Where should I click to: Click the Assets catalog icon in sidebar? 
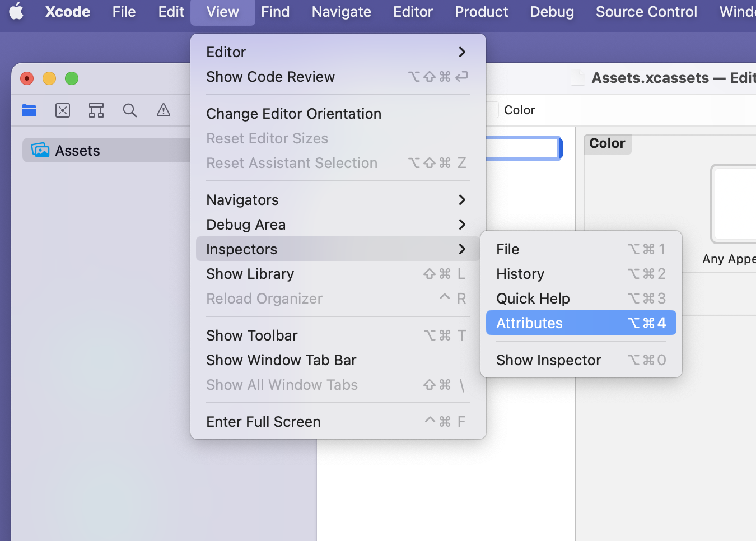pyautogui.click(x=40, y=150)
